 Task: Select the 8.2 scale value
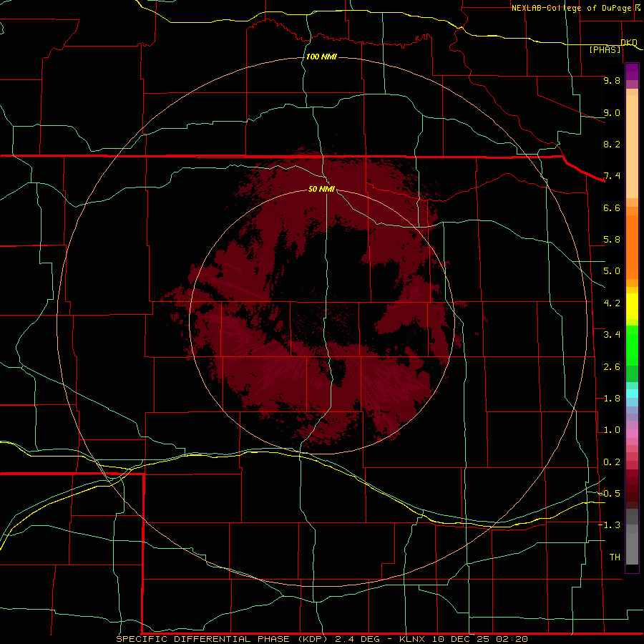click(x=612, y=144)
